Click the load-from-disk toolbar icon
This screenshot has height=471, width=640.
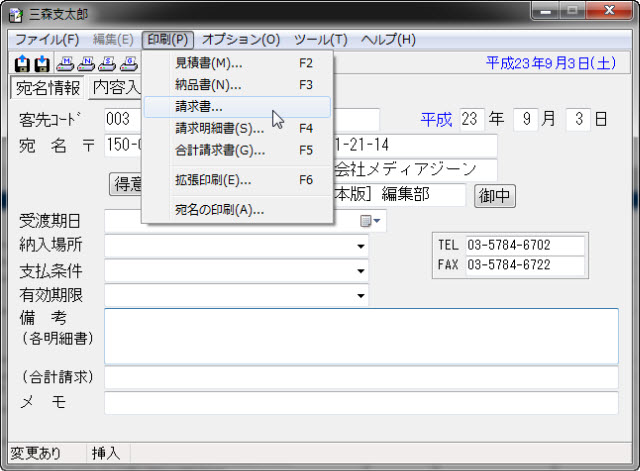tap(22, 63)
